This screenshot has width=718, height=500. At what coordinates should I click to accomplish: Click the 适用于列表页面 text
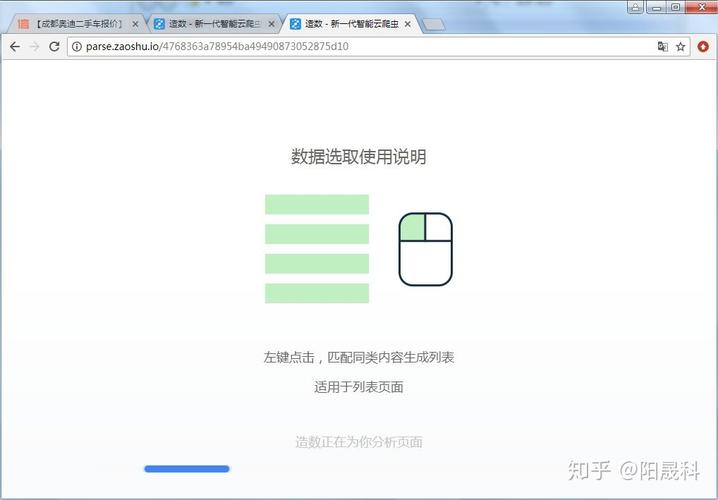point(359,387)
